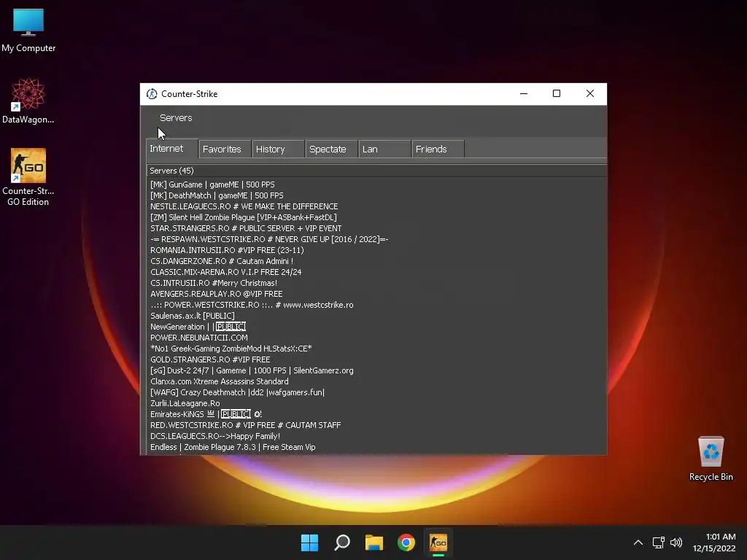Select CS.DANGERZONE.RO server row
Screen dimensions: 747x560
(376, 262)
